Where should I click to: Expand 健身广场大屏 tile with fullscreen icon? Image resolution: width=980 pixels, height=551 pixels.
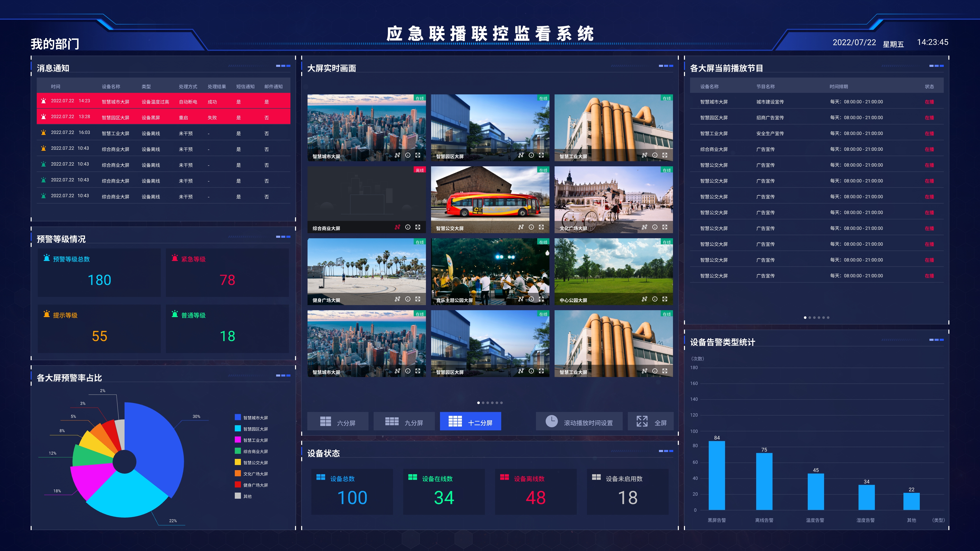pos(418,299)
